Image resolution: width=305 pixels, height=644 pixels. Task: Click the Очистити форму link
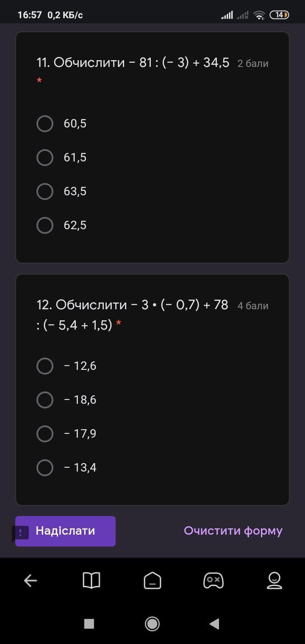[x=233, y=531]
